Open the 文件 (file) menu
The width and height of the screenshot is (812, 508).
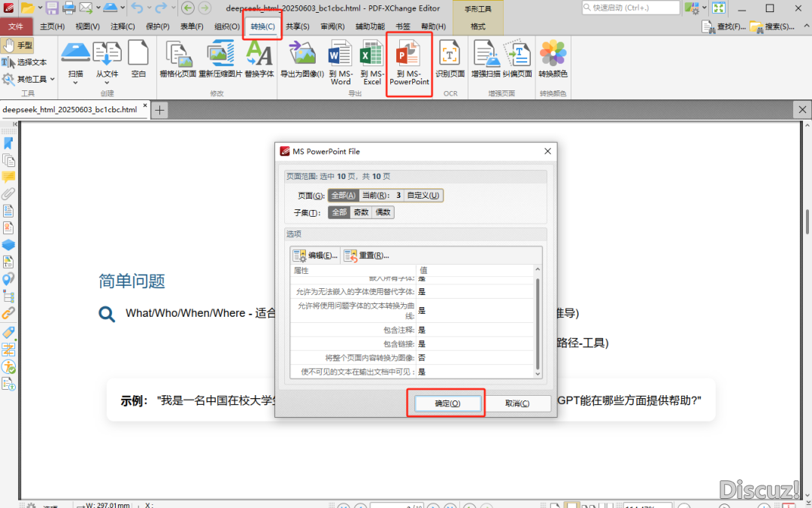[15, 26]
